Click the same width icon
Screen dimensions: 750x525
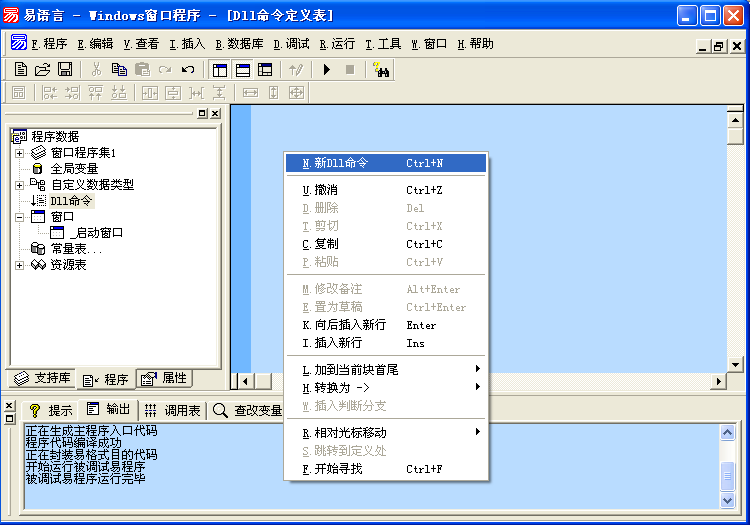click(250, 92)
